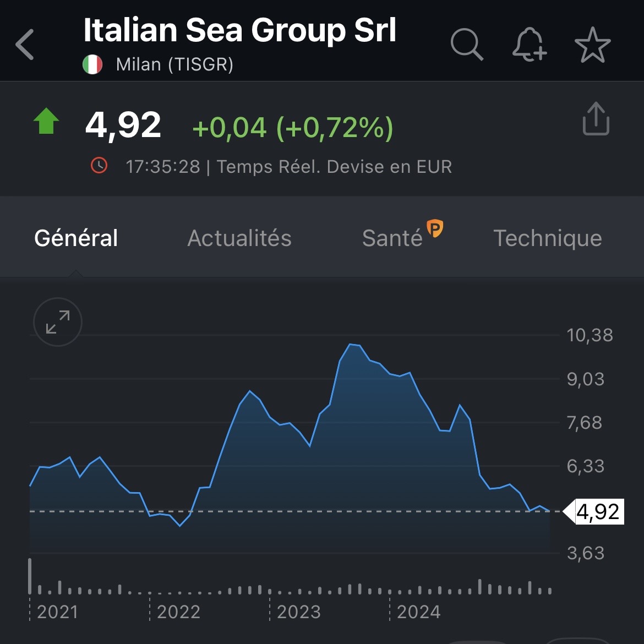Viewport: 644px width, 644px height.
Task: Tap the Milan (TISGR) exchange label
Action: (174, 64)
